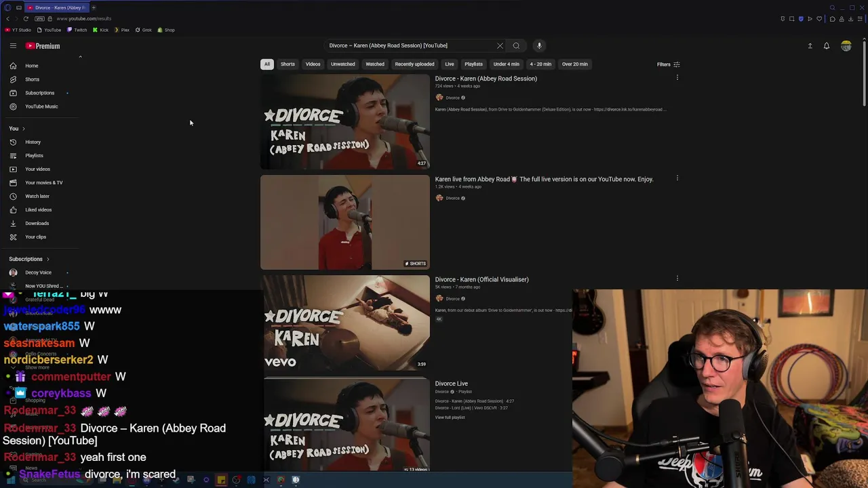This screenshot has width=868, height=488.
Task: Open options for Karen live from Abbey Road
Action: 677,178
